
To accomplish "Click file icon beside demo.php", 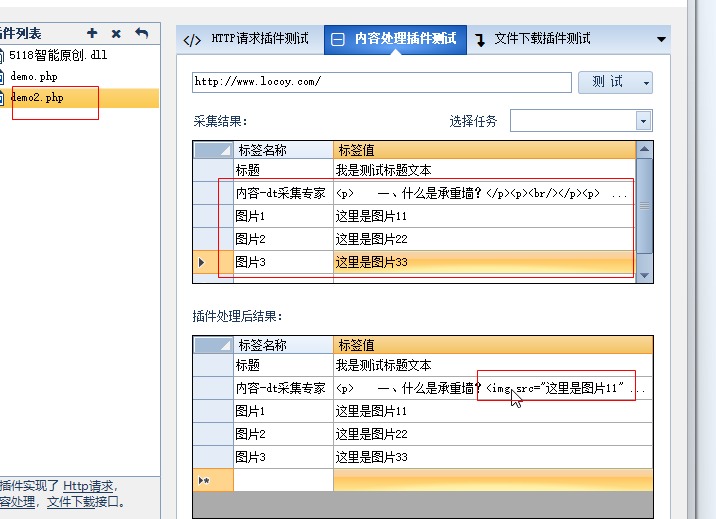I will coord(1,76).
